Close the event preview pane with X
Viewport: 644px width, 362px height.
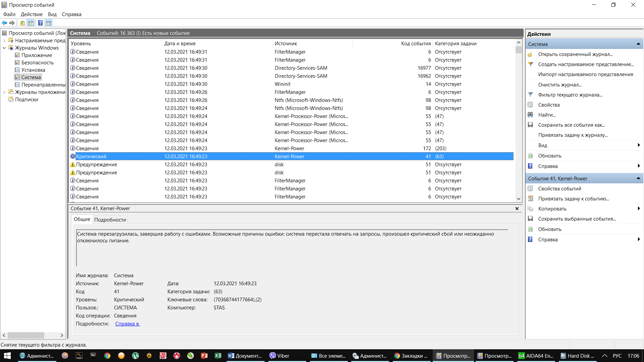[517, 208]
